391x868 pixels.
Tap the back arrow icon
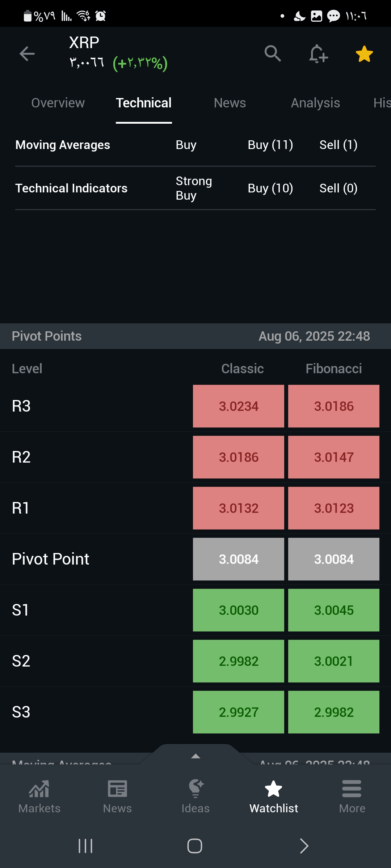27,54
